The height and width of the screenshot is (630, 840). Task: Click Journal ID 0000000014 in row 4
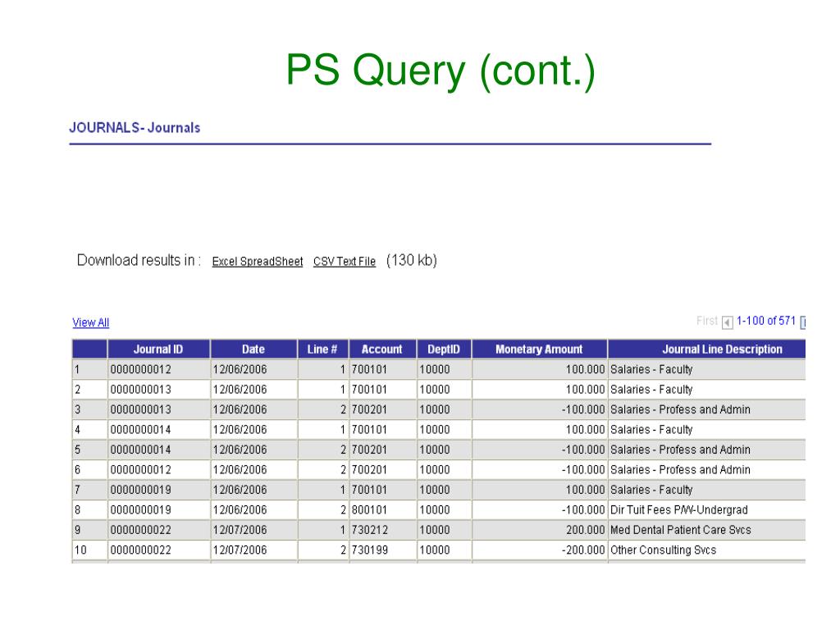pos(141,430)
